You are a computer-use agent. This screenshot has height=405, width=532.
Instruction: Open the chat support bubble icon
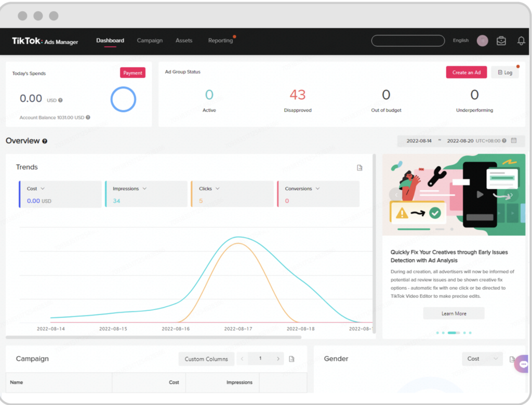523,364
